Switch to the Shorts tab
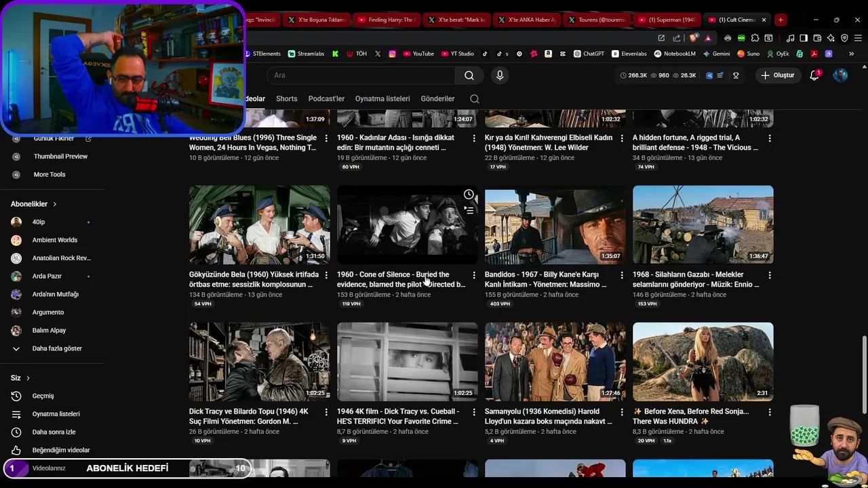The width and height of the screenshot is (868, 488). 286,99
